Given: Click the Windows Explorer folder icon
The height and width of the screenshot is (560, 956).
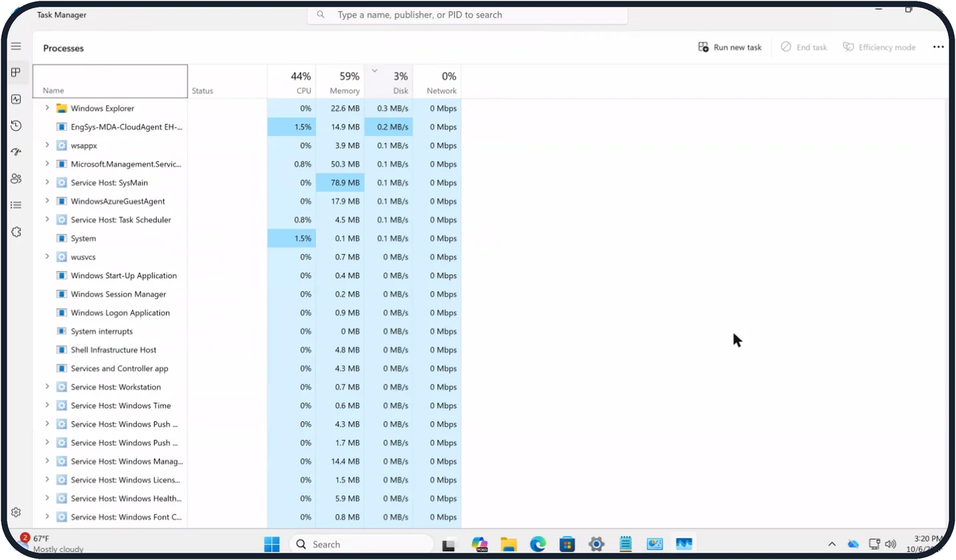Looking at the screenshot, I should [61, 108].
